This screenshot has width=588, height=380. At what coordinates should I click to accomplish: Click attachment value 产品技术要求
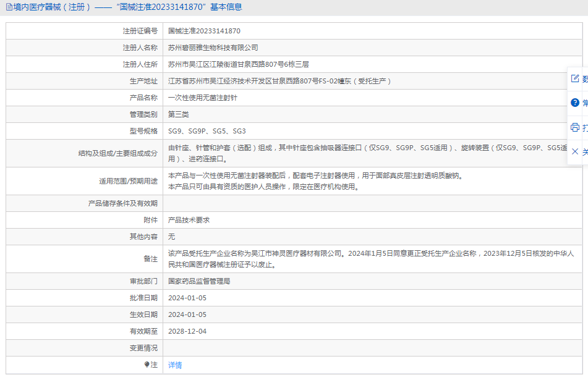[189, 220]
